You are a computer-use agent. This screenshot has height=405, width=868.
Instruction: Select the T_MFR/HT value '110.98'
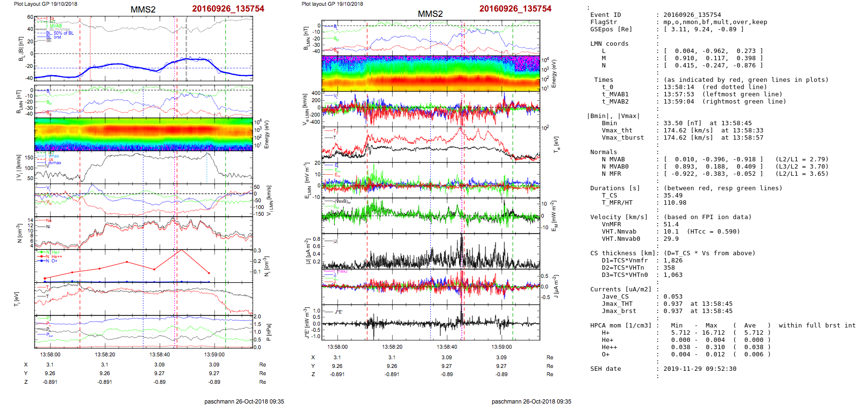click(x=675, y=203)
